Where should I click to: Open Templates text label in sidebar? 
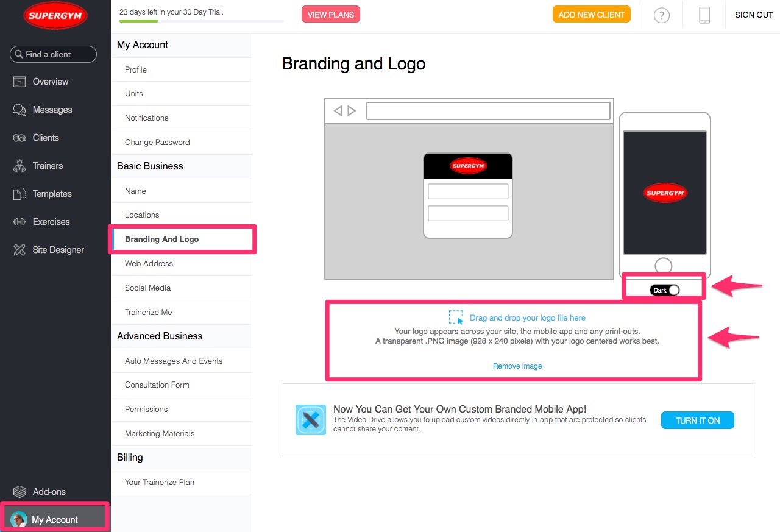(52, 194)
